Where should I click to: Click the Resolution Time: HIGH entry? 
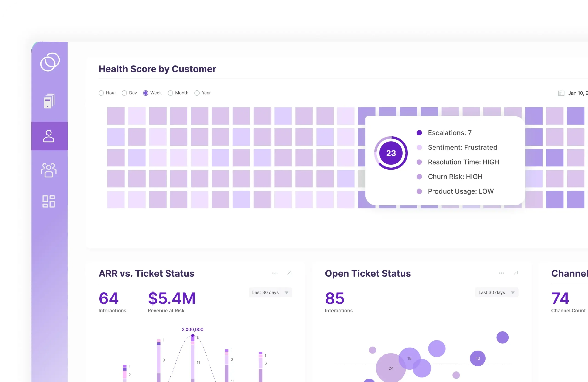tap(458, 162)
